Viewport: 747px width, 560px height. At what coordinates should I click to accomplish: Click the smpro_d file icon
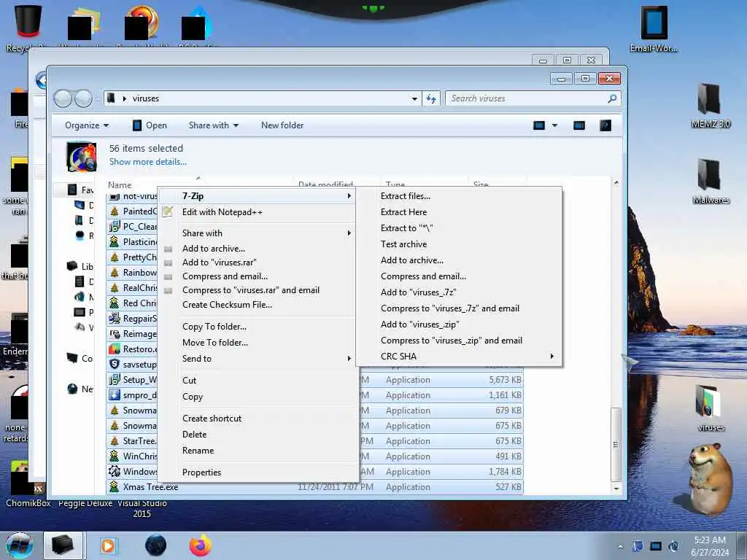click(x=115, y=394)
